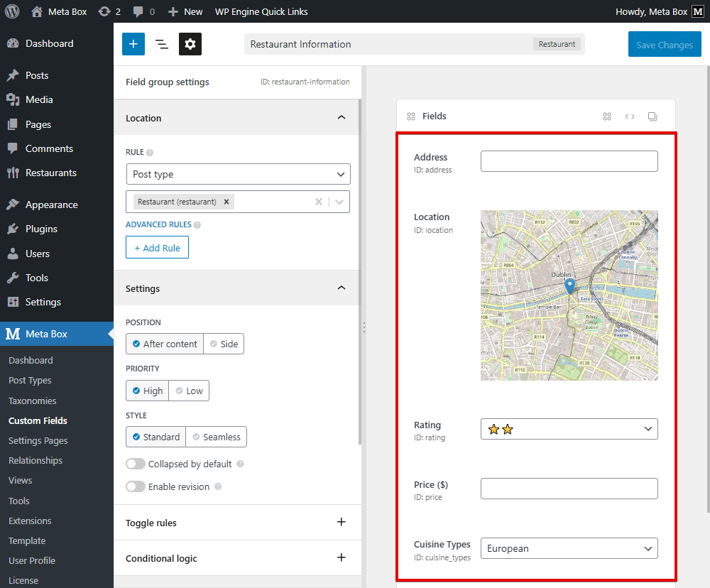The height and width of the screenshot is (588, 710).
Task: Toggle Enable revision switch
Action: point(136,486)
